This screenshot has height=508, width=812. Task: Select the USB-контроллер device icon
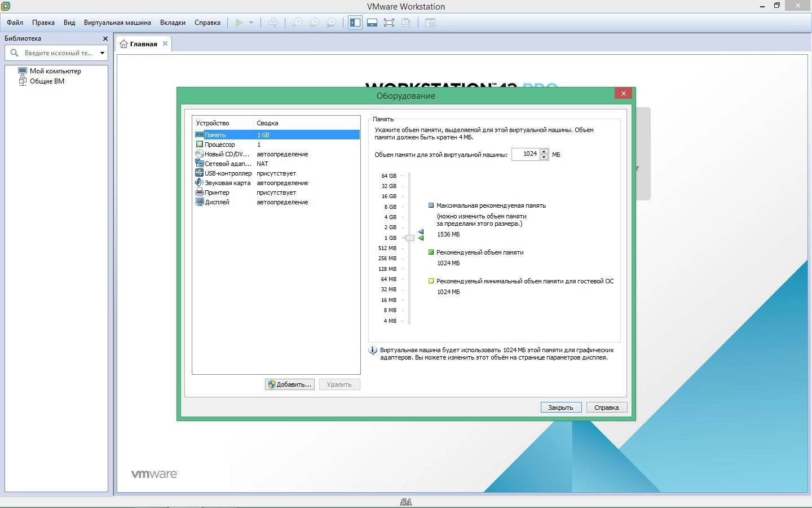(199, 173)
